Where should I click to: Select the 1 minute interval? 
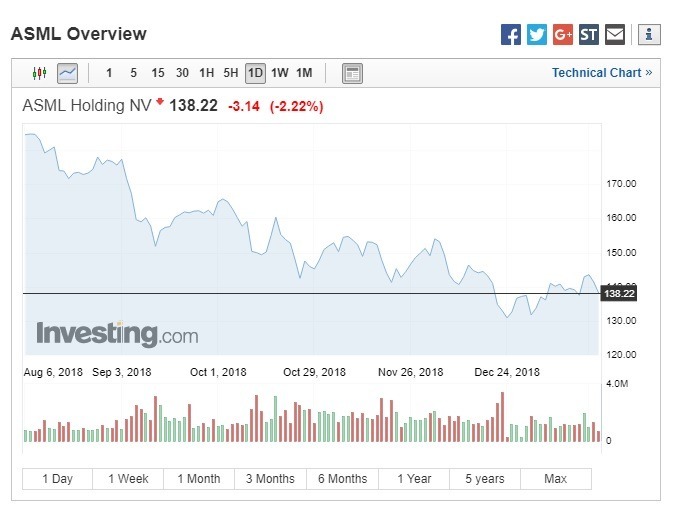(x=109, y=73)
